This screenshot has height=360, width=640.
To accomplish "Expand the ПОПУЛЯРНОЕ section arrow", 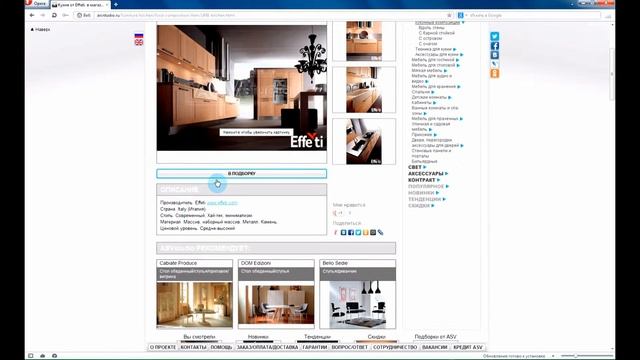I will (447, 187).
